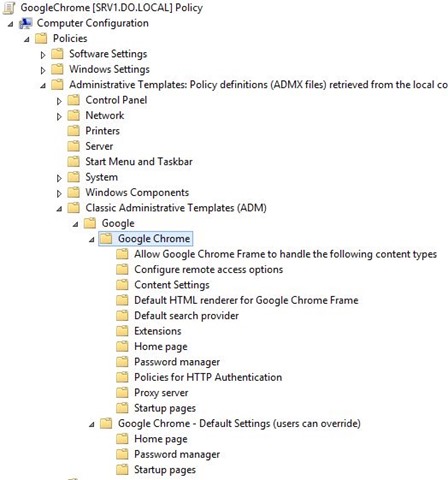This screenshot has width=448, height=480.
Task: Expand the Windows Settings node
Action: [43, 70]
